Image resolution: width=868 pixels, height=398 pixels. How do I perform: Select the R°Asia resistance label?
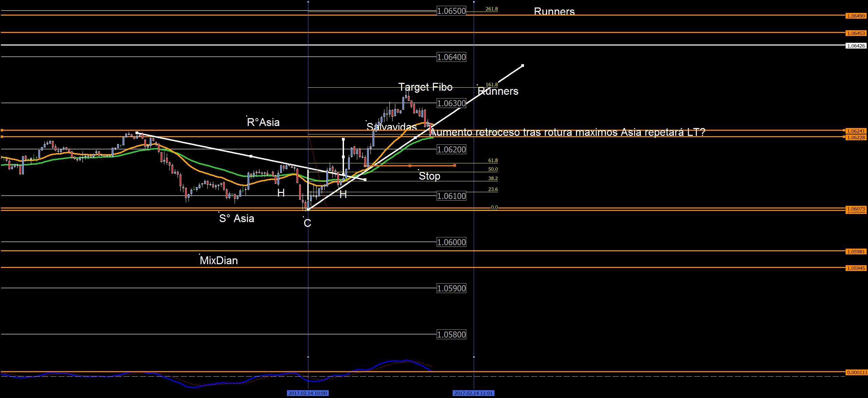[263, 122]
